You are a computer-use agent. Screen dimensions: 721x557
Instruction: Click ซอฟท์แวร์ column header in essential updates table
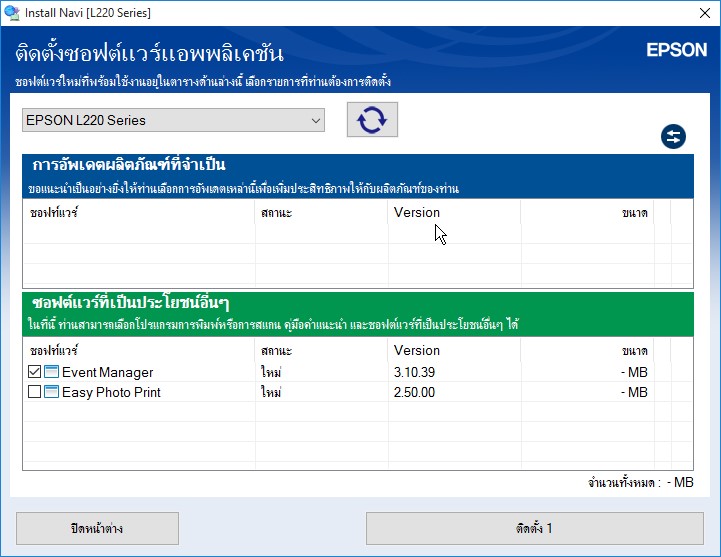(x=53, y=212)
